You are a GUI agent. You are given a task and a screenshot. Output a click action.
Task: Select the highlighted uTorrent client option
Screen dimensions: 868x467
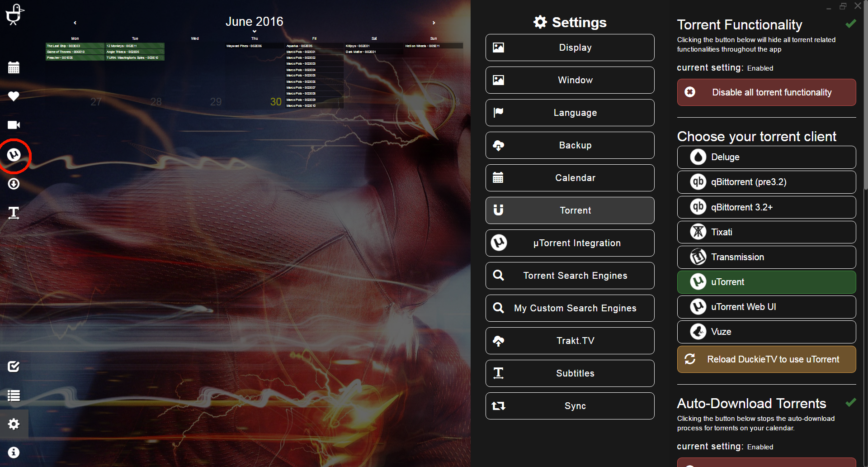(x=766, y=282)
